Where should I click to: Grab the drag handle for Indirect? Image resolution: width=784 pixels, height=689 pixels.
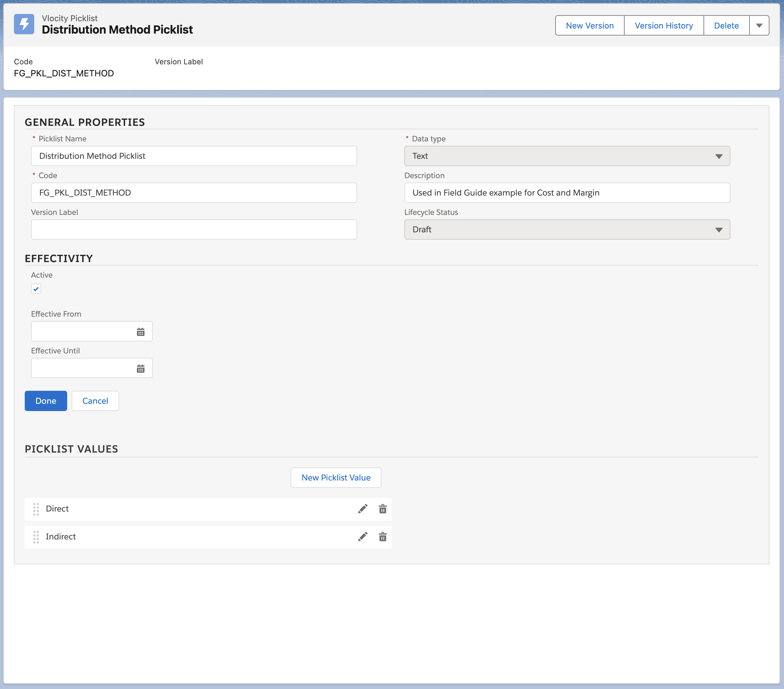(x=36, y=537)
